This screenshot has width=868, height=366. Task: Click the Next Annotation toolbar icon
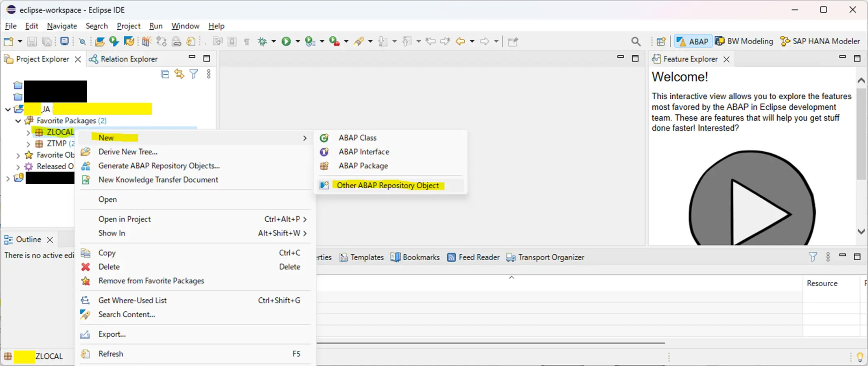[383, 41]
